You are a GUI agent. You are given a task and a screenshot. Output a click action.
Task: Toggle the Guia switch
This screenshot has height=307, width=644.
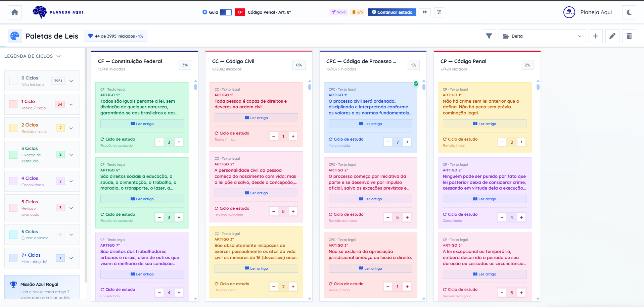[226, 12]
